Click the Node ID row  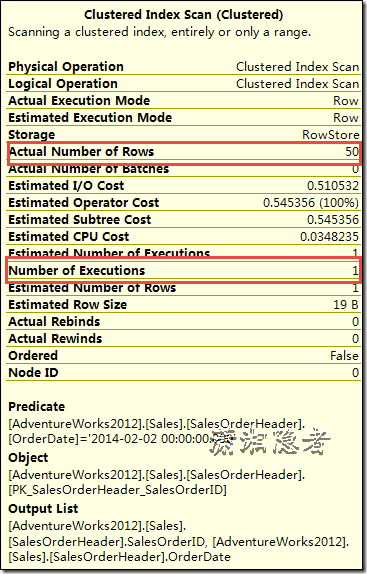(183, 373)
